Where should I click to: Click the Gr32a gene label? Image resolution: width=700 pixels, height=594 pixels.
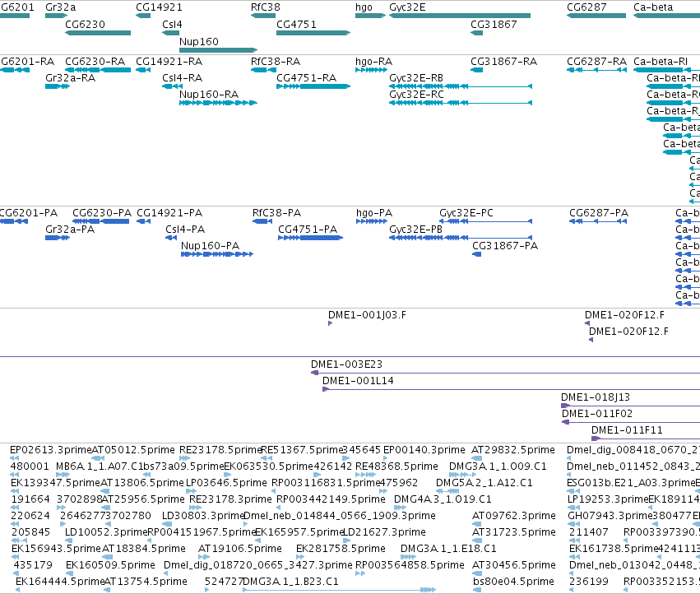tap(61, 7)
